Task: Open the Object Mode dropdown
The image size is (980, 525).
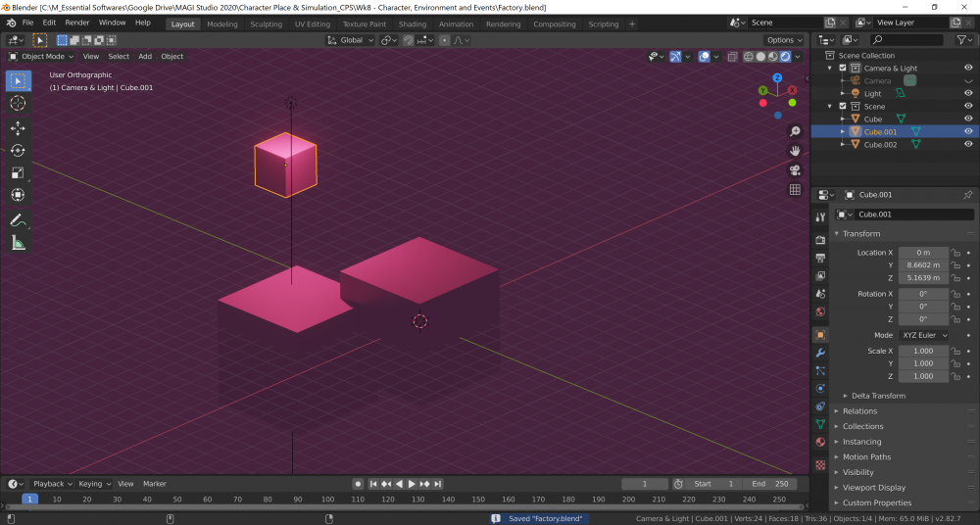Action: point(41,56)
